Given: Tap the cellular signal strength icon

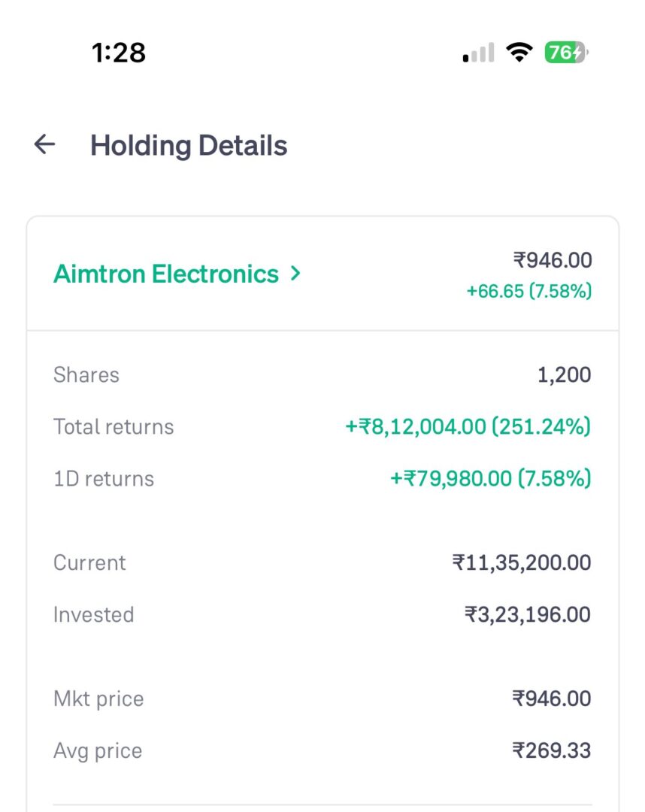Looking at the screenshot, I should pos(478,53).
